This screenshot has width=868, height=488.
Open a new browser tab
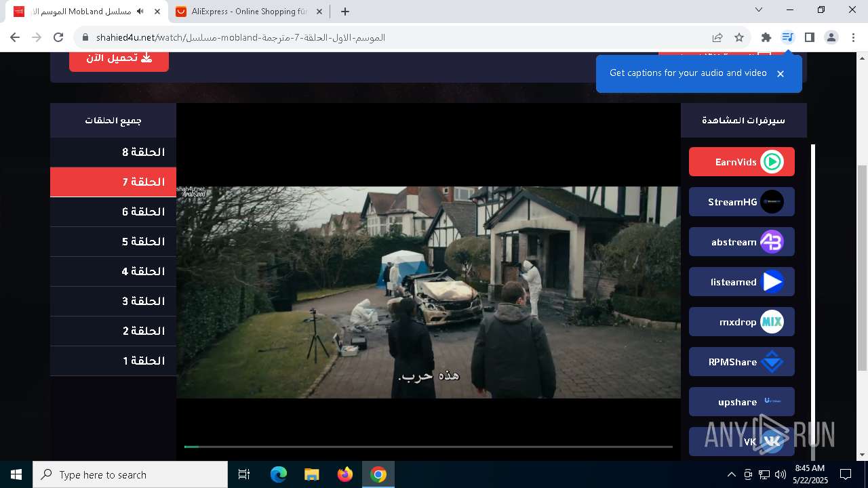[345, 12]
